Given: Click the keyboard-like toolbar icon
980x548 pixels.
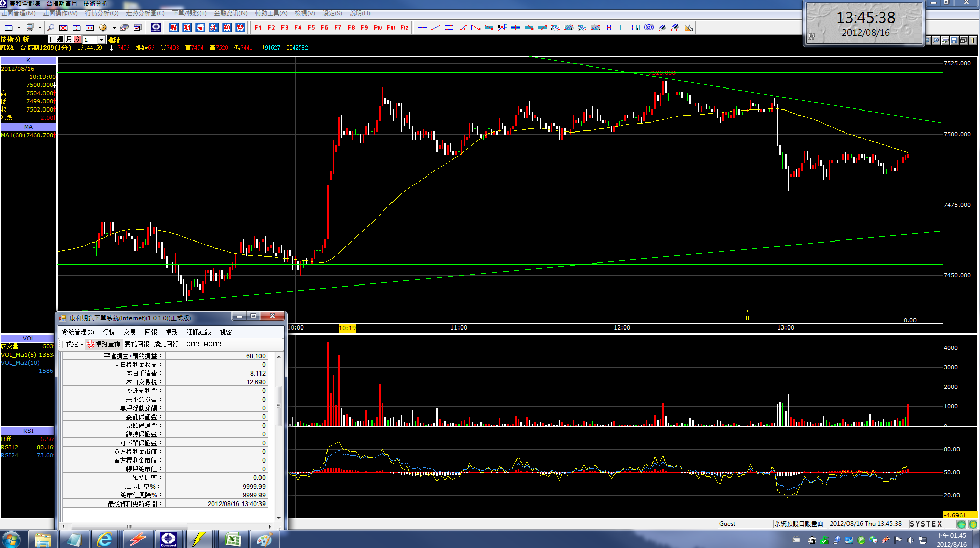Looking at the screenshot, I should click(x=124, y=28).
